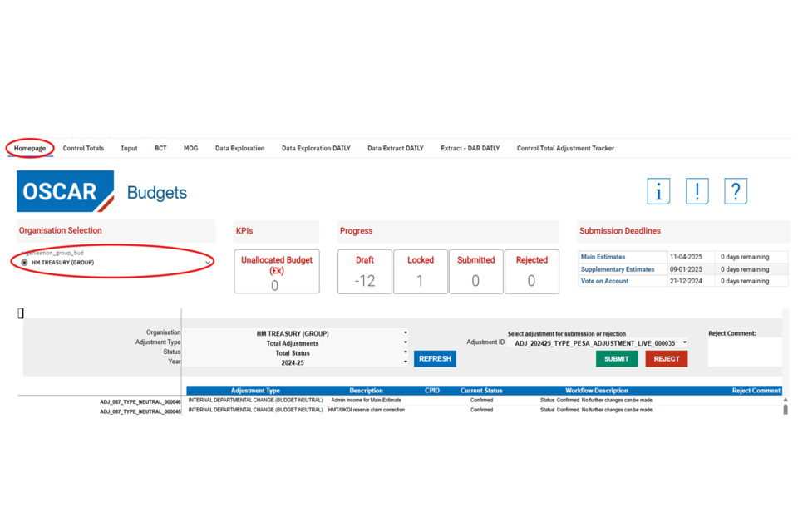Expand the Organisation Selection chevron

(x=208, y=263)
